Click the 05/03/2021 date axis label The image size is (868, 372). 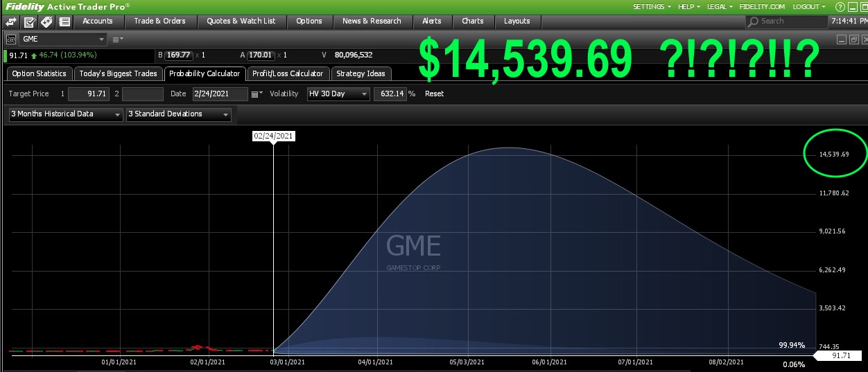467,362
